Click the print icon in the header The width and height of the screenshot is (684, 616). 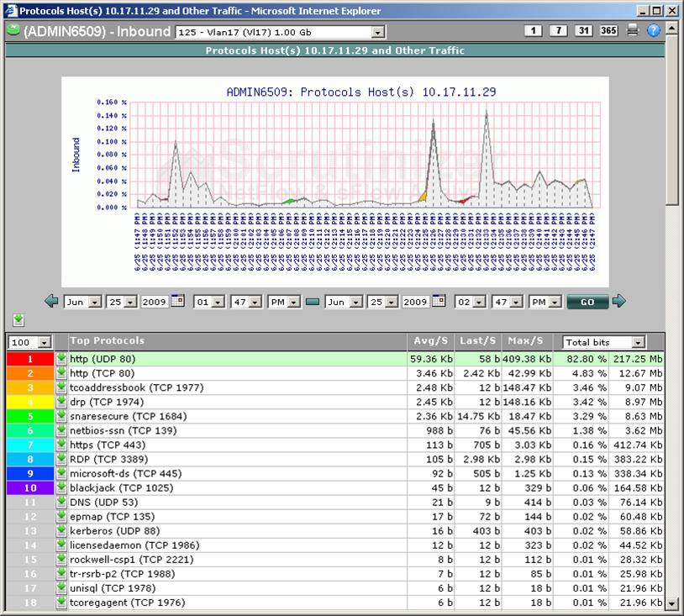tap(632, 30)
